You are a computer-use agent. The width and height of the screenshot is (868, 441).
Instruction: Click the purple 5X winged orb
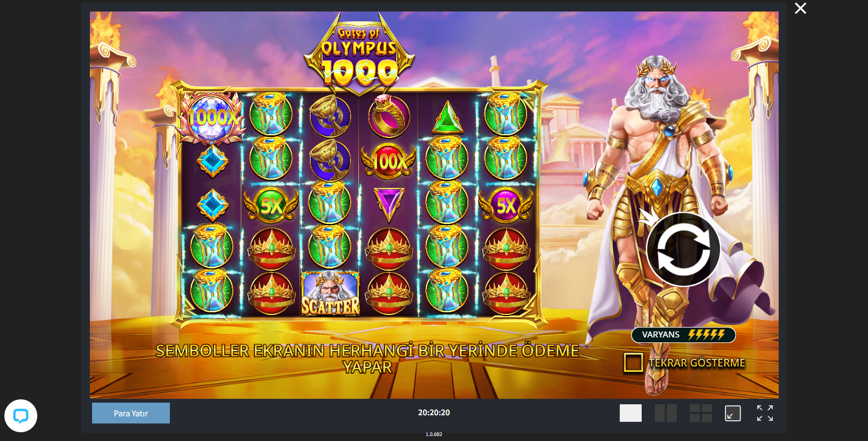tap(506, 205)
